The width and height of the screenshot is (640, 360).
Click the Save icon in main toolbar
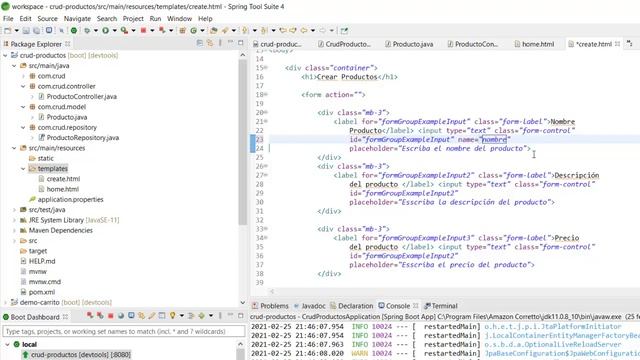tap(26, 31)
